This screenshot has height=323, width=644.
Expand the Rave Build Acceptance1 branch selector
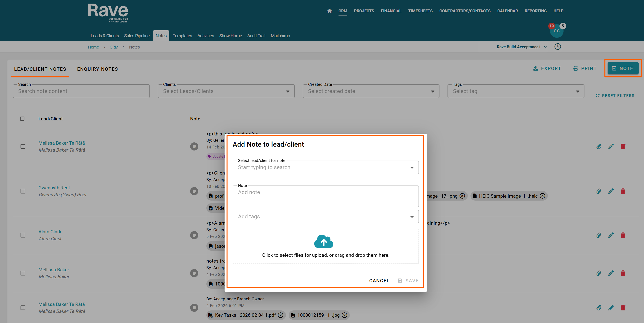[x=521, y=47]
